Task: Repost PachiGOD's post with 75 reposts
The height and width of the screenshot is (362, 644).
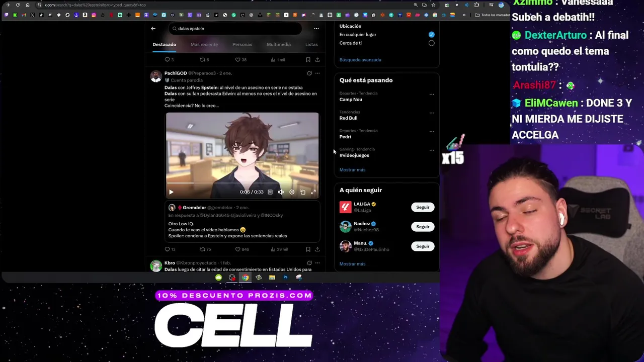Action: click(205, 249)
